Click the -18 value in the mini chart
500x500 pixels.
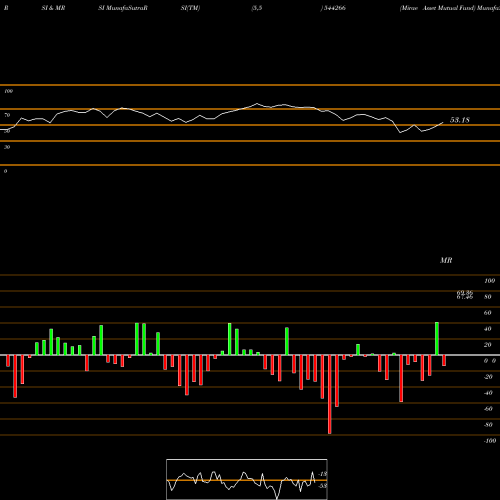click(x=323, y=474)
